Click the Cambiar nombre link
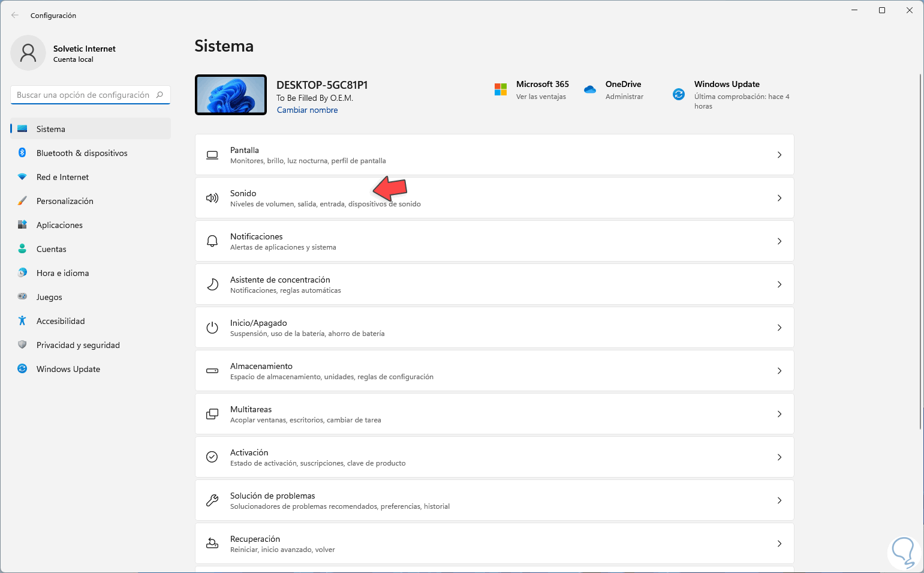The image size is (924, 573). pyautogui.click(x=307, y=110)
